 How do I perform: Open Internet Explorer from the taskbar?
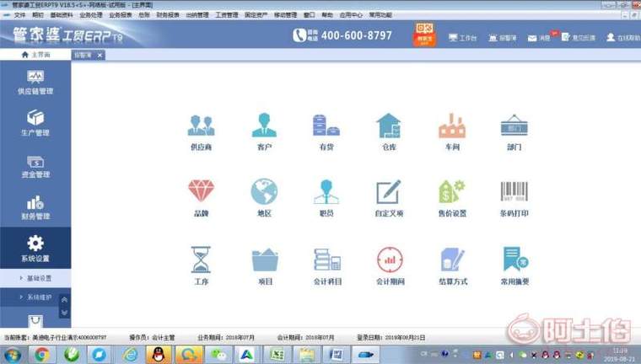click(131, 355)
